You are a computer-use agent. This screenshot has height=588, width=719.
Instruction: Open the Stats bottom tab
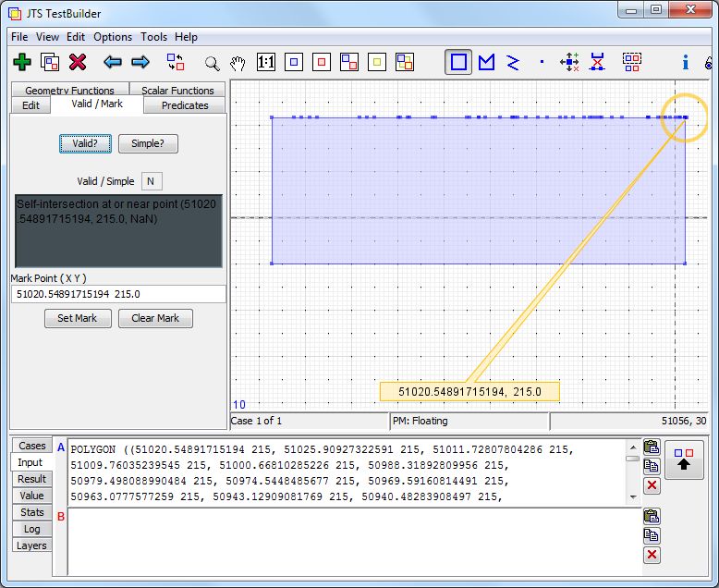pyautogui.click(x=32, y=512)
